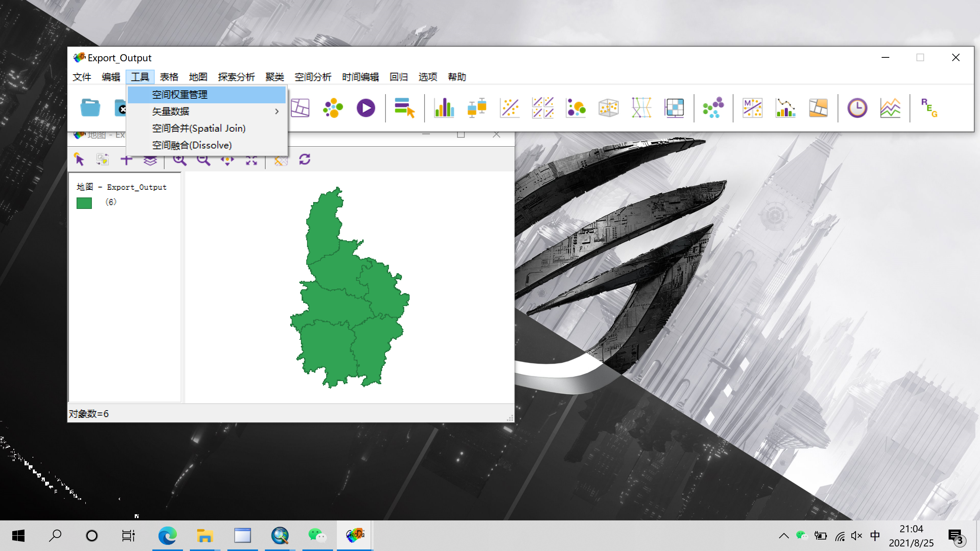Select the map Select pointer tool
Image resolution: width=980 pixels, height=551 pixels.
coord(79,159)
